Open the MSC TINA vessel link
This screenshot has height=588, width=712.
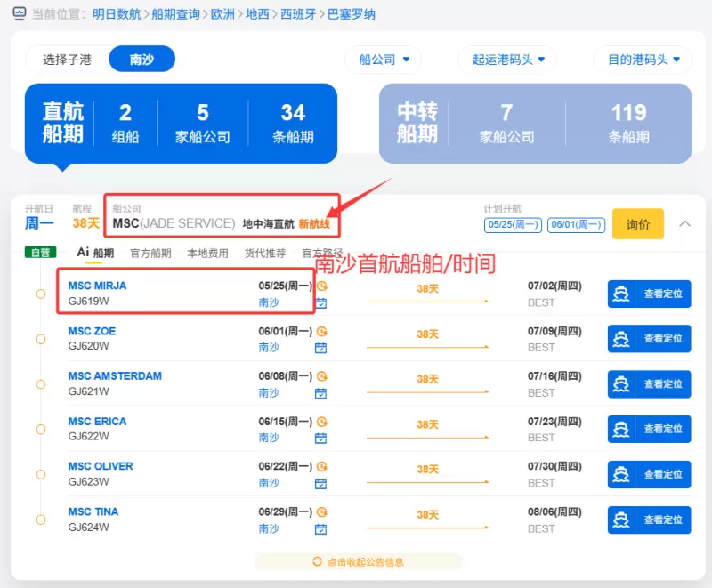(x=93, y=511)
